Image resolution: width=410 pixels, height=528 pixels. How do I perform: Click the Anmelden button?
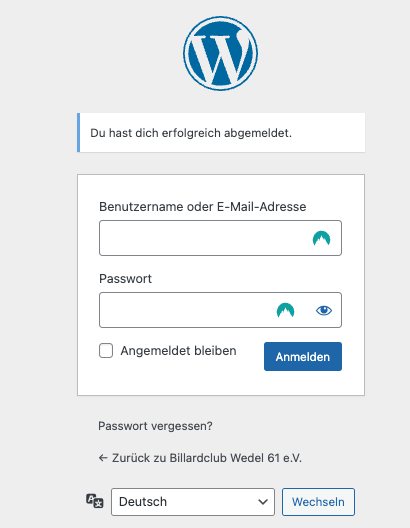tap(303, 357)
